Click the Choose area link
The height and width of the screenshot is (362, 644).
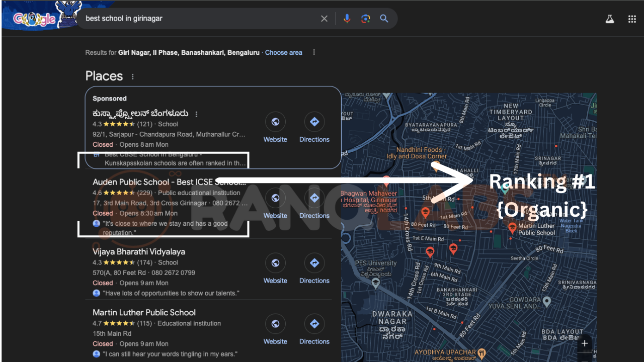[283, 52]
